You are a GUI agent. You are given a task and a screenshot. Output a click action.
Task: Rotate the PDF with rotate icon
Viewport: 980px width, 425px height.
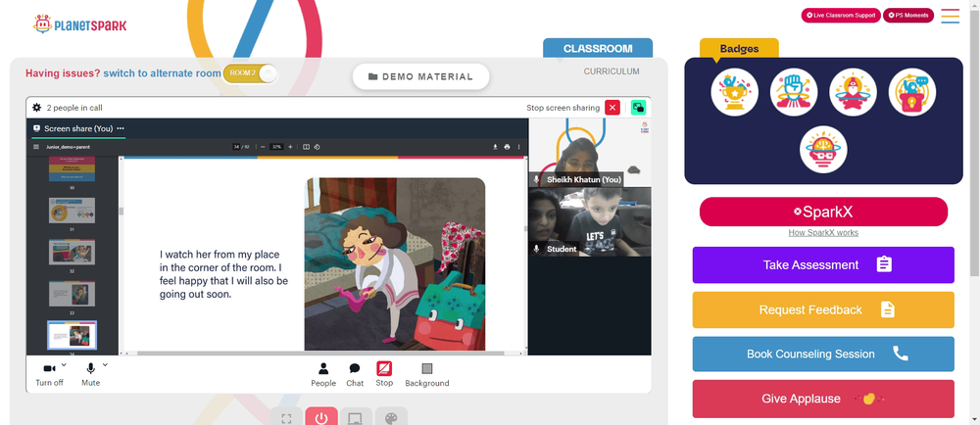(x=317, y=147)
